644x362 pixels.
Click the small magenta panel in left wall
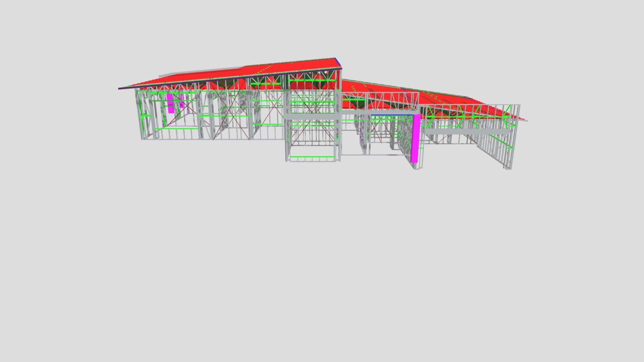[x=170, y=103]
